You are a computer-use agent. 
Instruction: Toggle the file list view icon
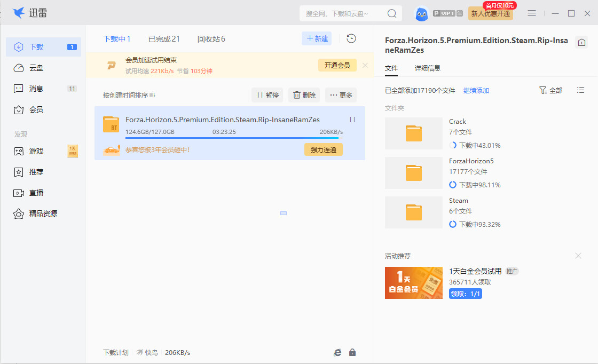(580, 90)
